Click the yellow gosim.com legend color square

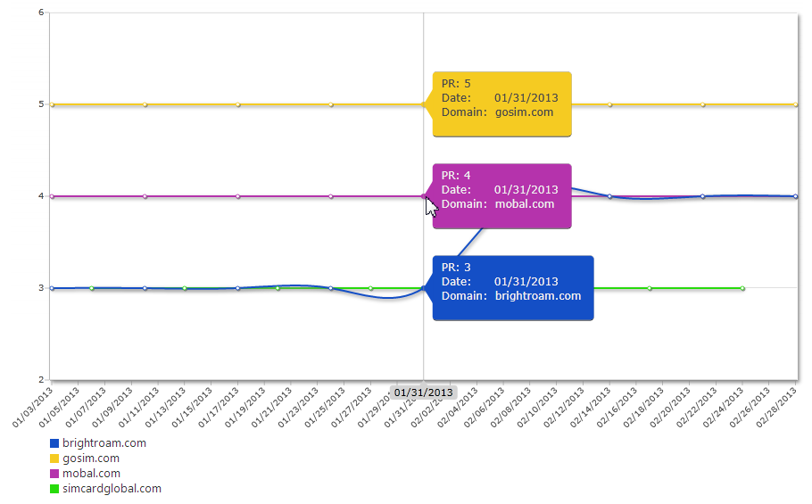click(54, 459)
